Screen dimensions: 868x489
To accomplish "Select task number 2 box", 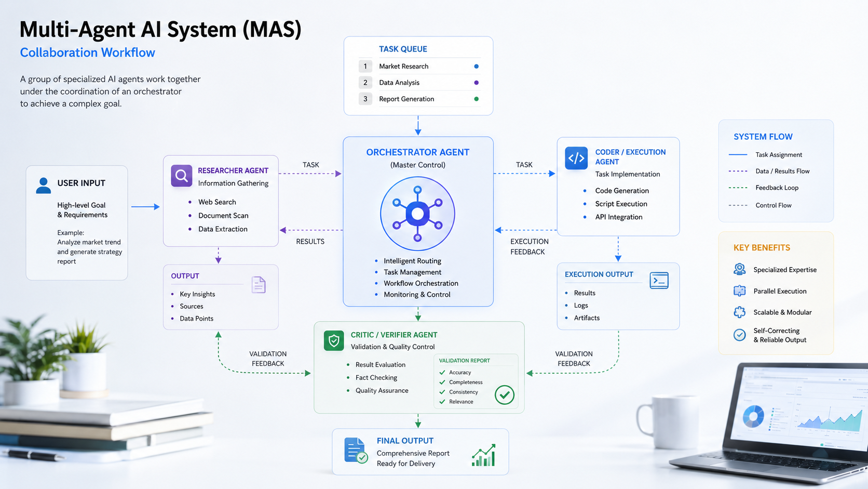I will pyautogui.click(x=365, y=83).
